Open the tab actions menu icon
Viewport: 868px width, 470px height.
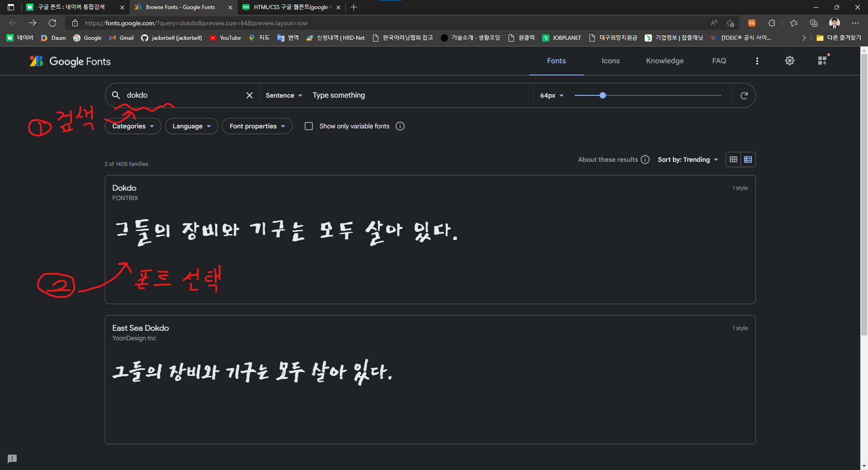(11, 7)
